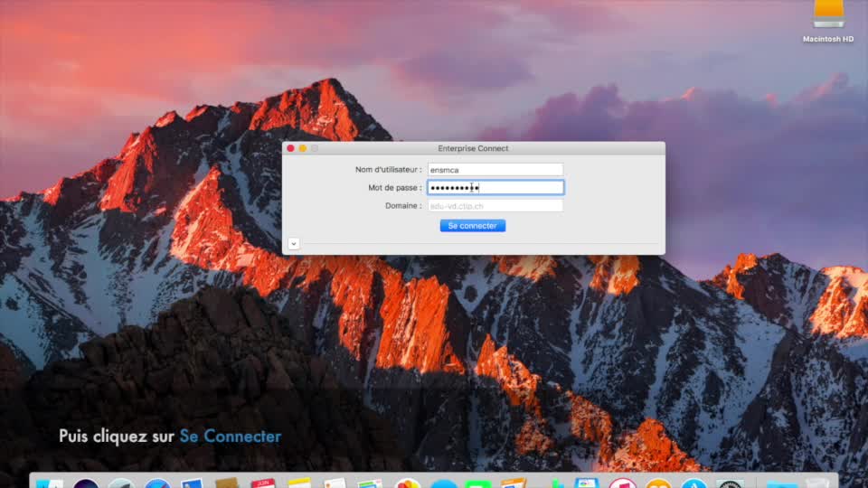Open the Trash in the Dock
The image size is (868, 488).
click(x=816, y=483)
